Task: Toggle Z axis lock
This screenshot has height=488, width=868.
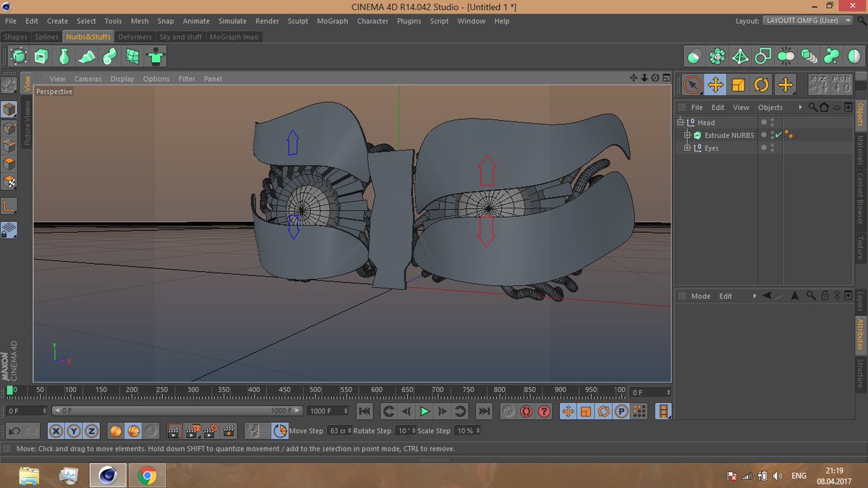Action: (90, 432)
